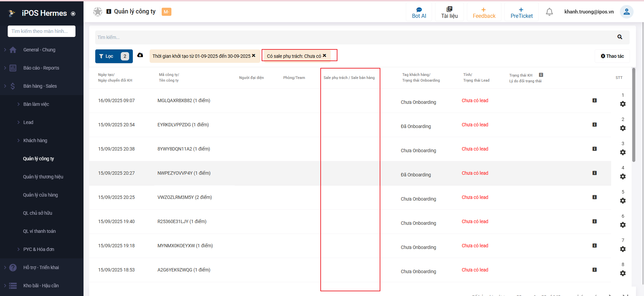Focus sidebar Tìm kiếm theo màn hình box
This screenshot has width=644, height=296.
tap(42, 31)
